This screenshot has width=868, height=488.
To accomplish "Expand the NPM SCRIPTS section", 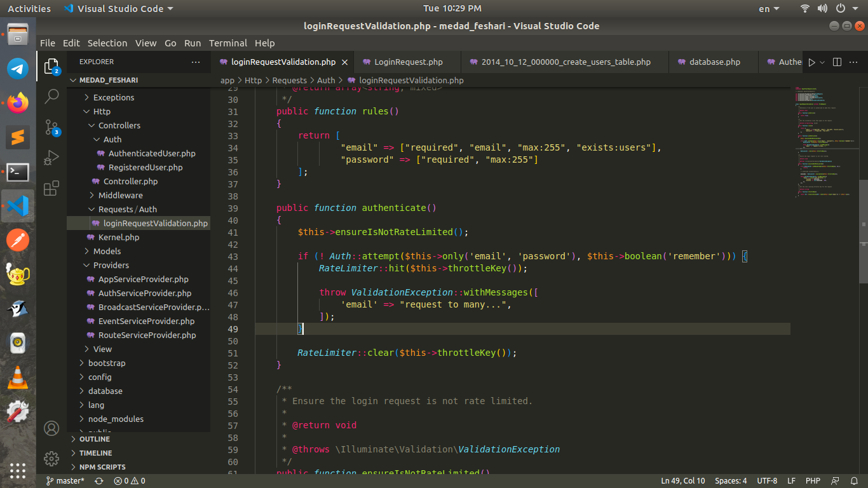I will click(x=139, y=467).
